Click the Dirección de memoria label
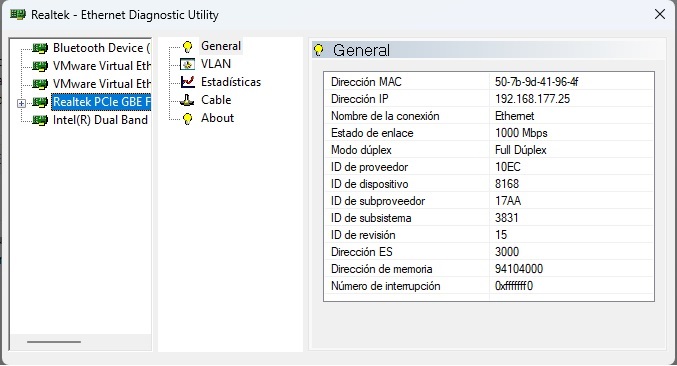 (382, 269)
